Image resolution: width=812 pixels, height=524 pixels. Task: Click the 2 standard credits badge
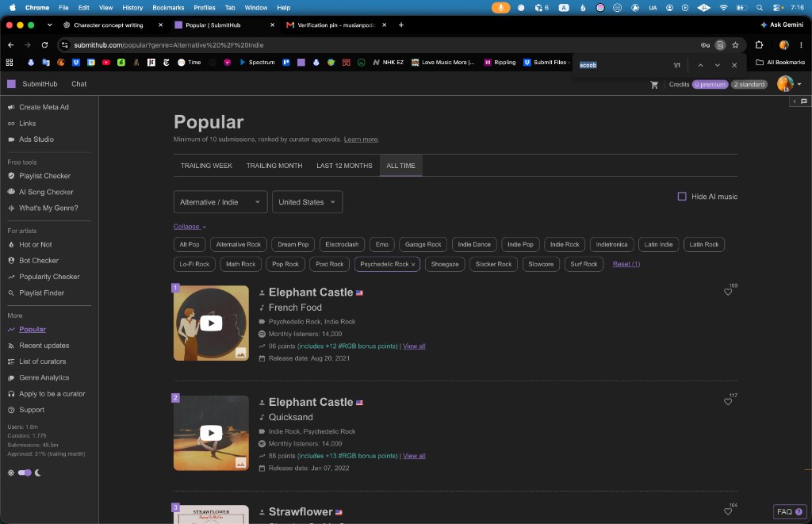tap(749, 84)
